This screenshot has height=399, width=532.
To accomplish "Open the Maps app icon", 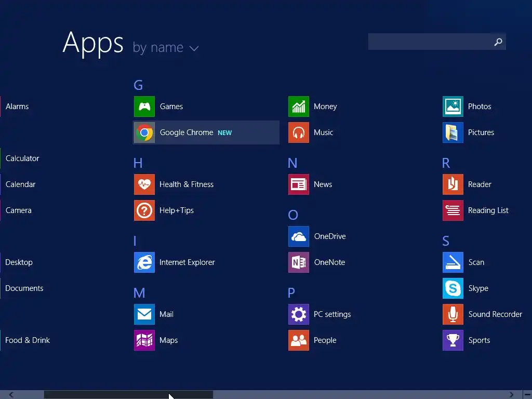I will [144, 340].
